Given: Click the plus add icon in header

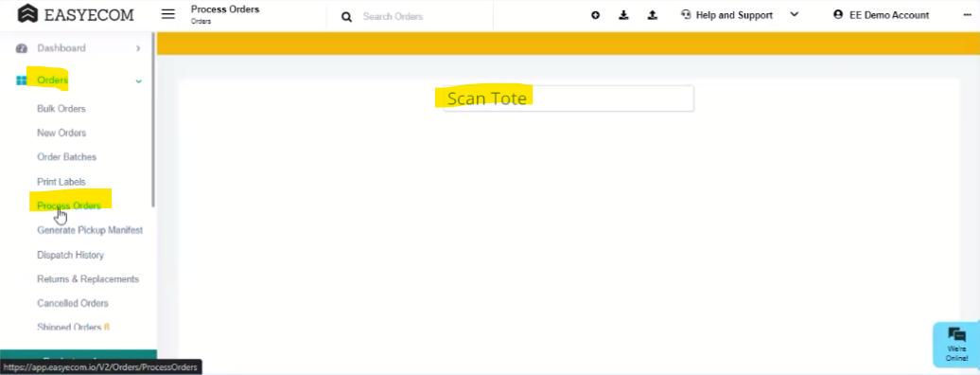Looking at the screenshot, I should tap(596, 15).
